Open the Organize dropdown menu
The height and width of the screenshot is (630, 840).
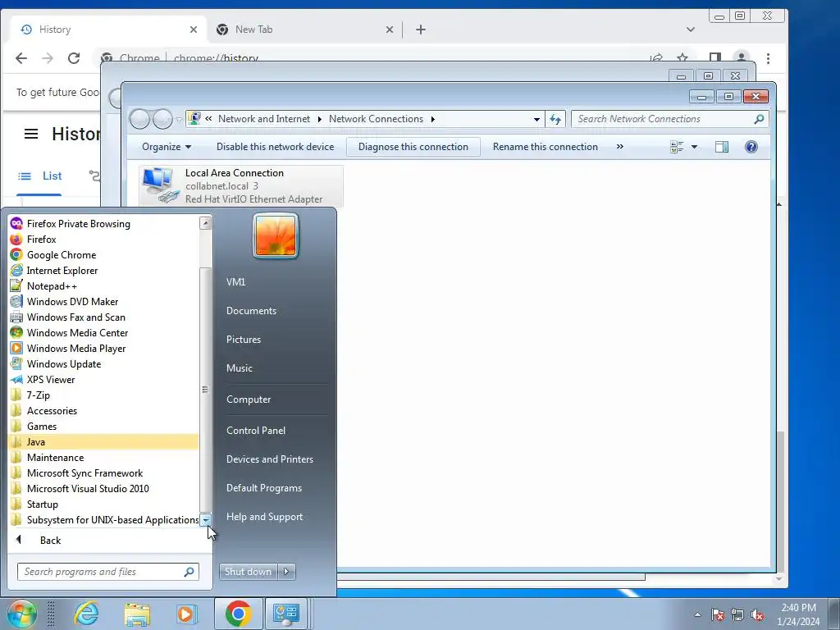coord(166,147)
